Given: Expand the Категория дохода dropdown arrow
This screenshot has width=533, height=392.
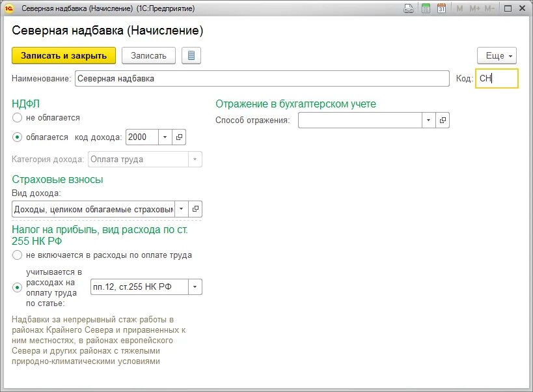Looking at the screenshot, I should 195,159.
